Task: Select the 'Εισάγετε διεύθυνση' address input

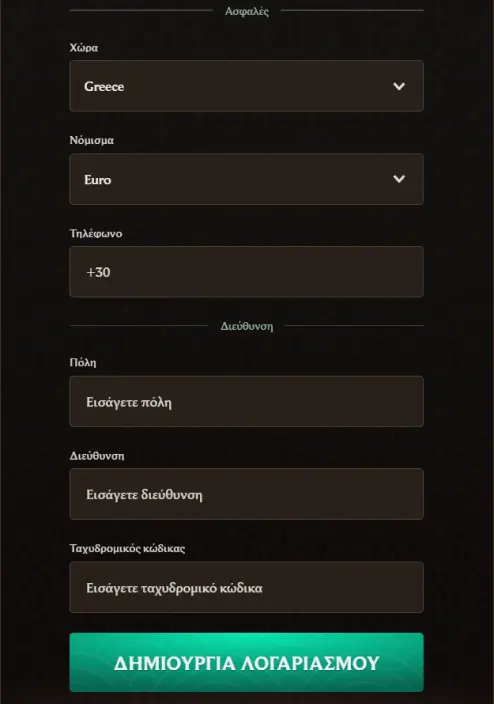Action: click(x=247, y=494)
